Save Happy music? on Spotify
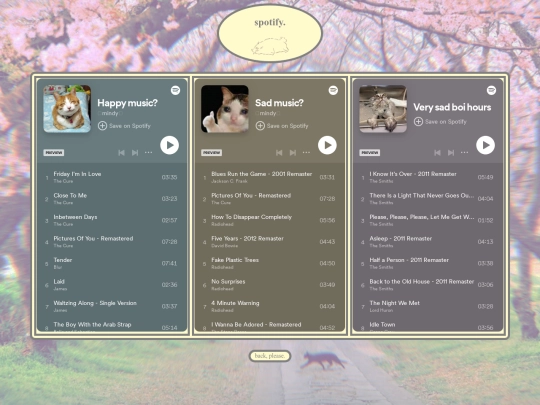 click(124, 126)
